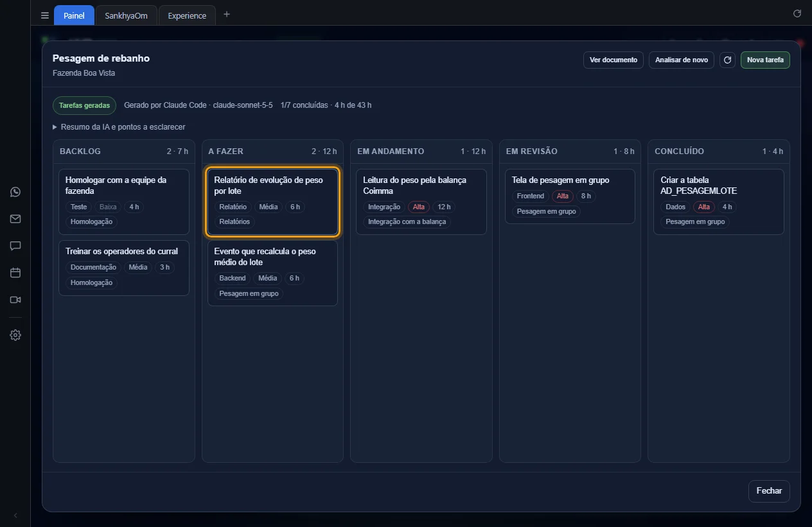Viewport: 812px width, 527px height.
Task: Open the mail envelope sidebar icon
Action: pos(15,219)
